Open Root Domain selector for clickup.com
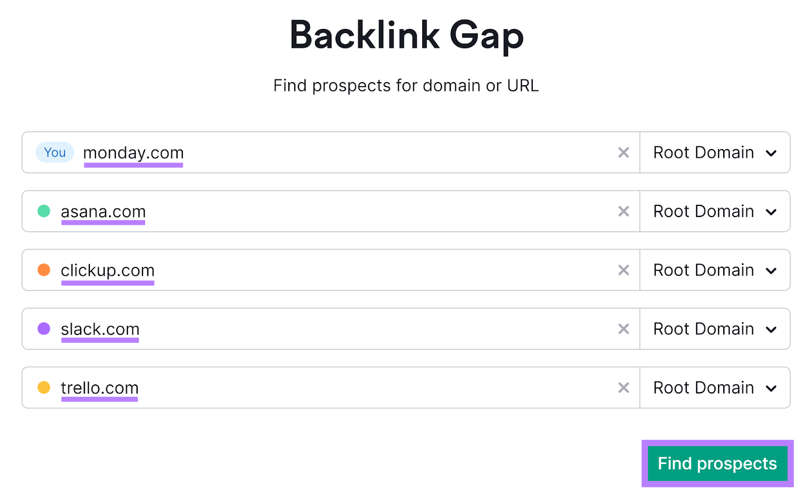 [715, 270]
